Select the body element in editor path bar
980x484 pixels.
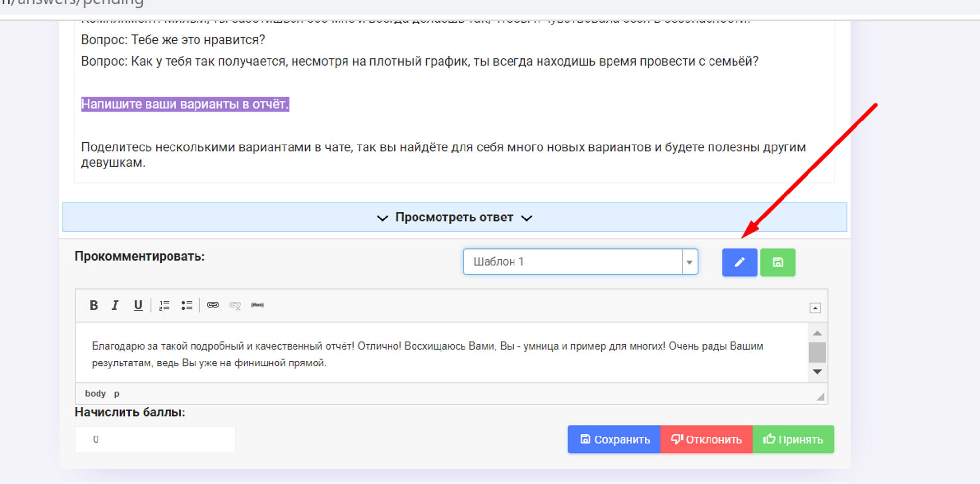95,394
